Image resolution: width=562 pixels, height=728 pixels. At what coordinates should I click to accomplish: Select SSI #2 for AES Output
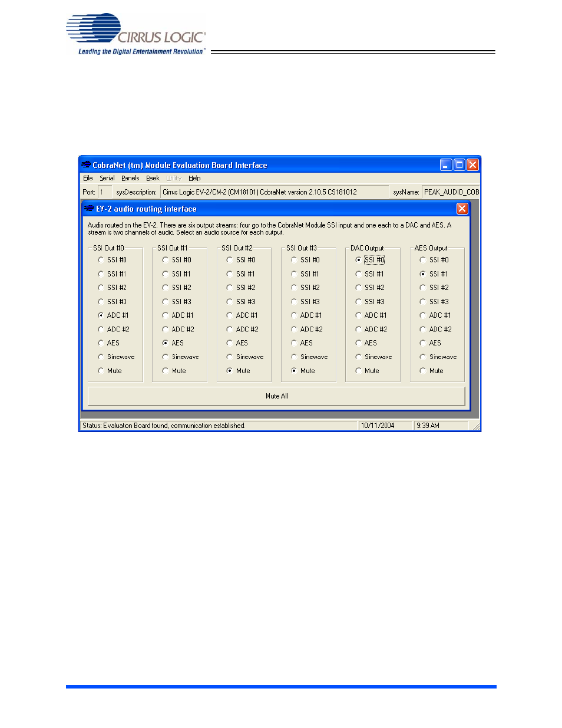coord(435,288)
